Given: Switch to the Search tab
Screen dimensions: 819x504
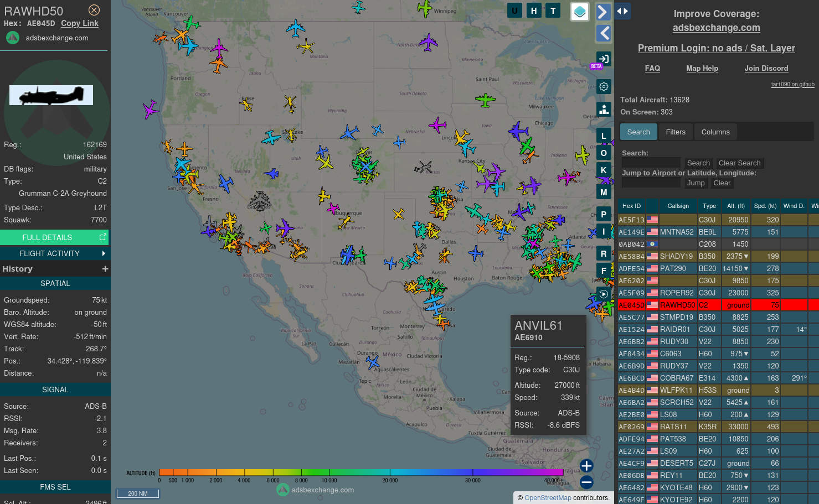Looking at the screenshot, I should point(638,132).
